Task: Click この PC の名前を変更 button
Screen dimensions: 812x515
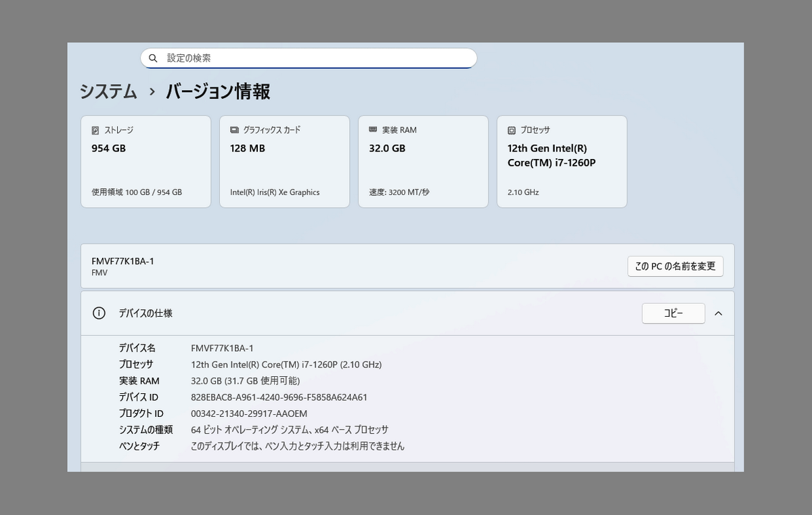Action: click(675, 266)
